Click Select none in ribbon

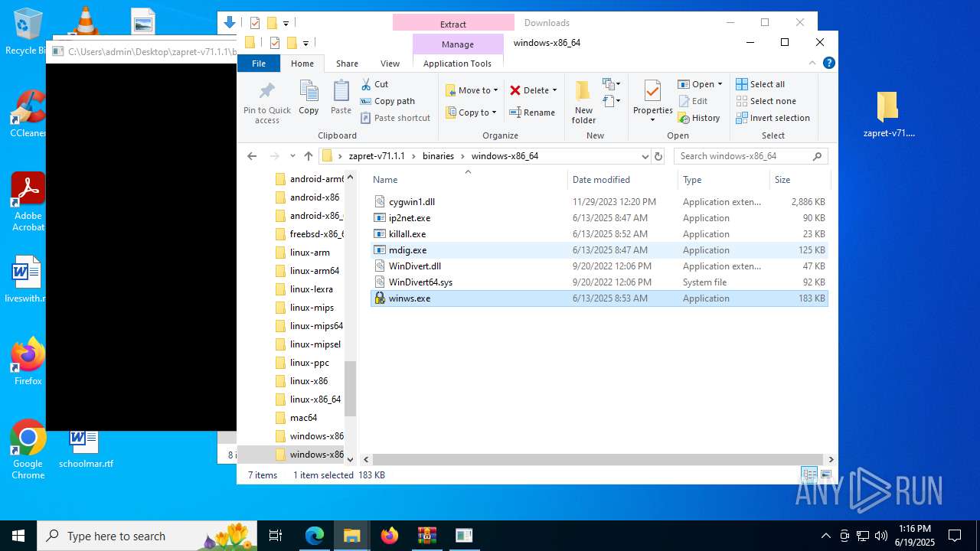tap(766, 101)
